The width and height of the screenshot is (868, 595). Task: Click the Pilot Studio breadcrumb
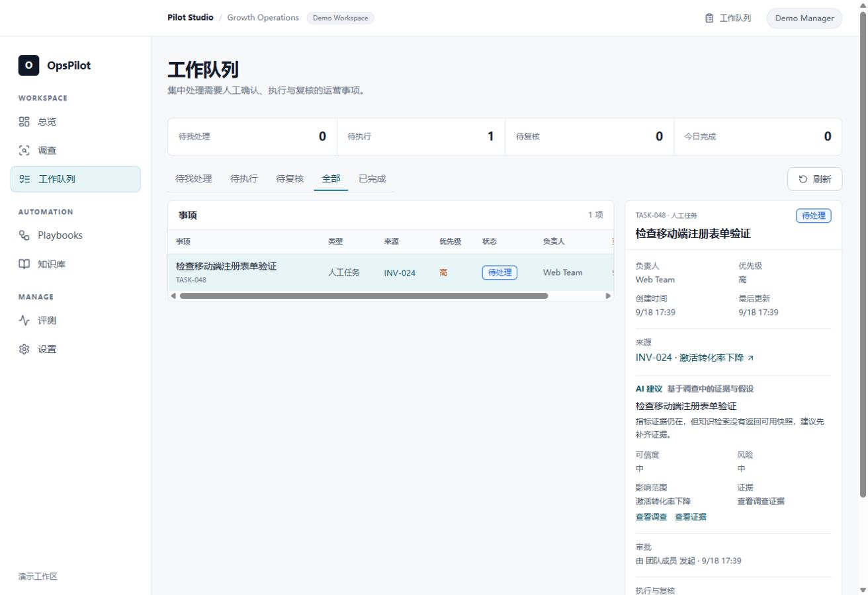coord(191,18)
